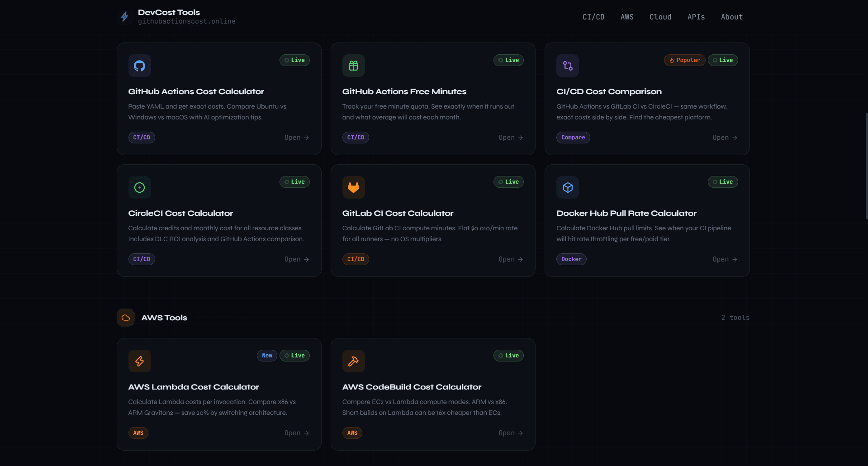Open the CircleCI Cost Calculator title
Screen dimensions: 868x466
click(180, 213)
